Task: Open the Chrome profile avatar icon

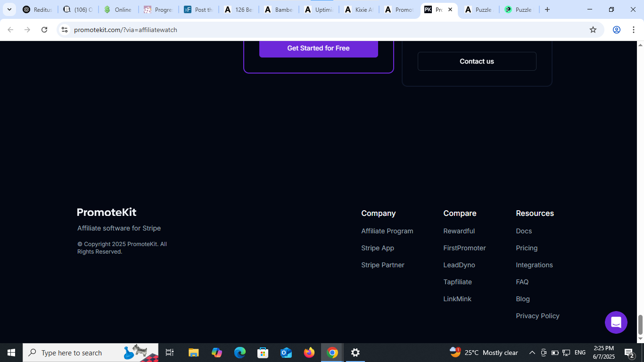Action: [x=616, y=30]
